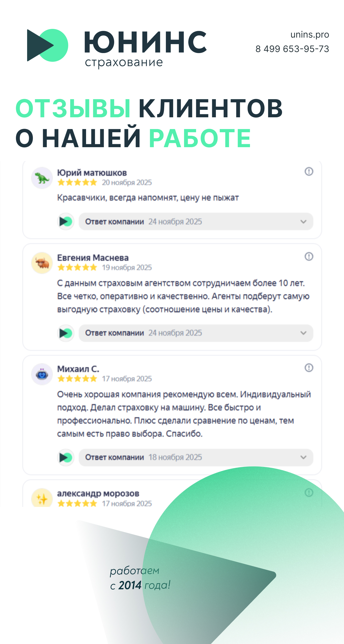The height and width of the screenshot is (644, 344).
Task: Open Юрий Матюшков's dinosaur avatar
Action: (x=42, y=178)
